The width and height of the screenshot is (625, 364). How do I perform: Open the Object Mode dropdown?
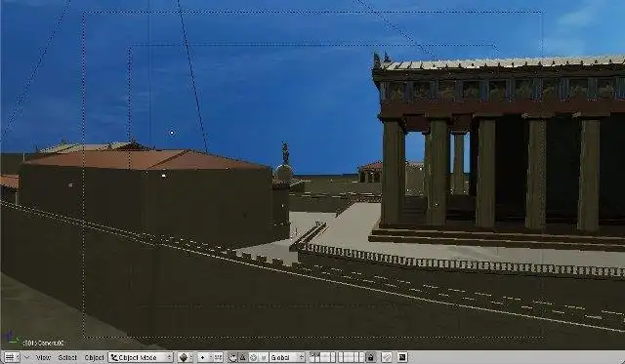141,357
